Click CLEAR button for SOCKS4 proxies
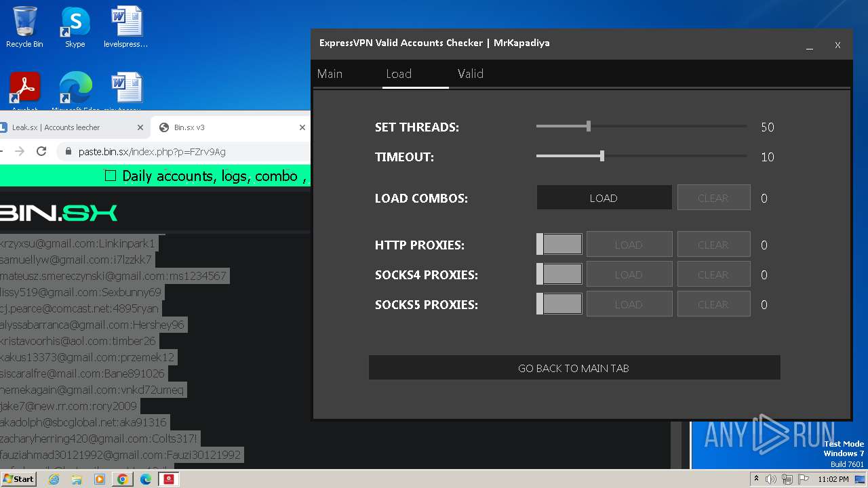This screenshot has width=868, height=488. [713, 274]
